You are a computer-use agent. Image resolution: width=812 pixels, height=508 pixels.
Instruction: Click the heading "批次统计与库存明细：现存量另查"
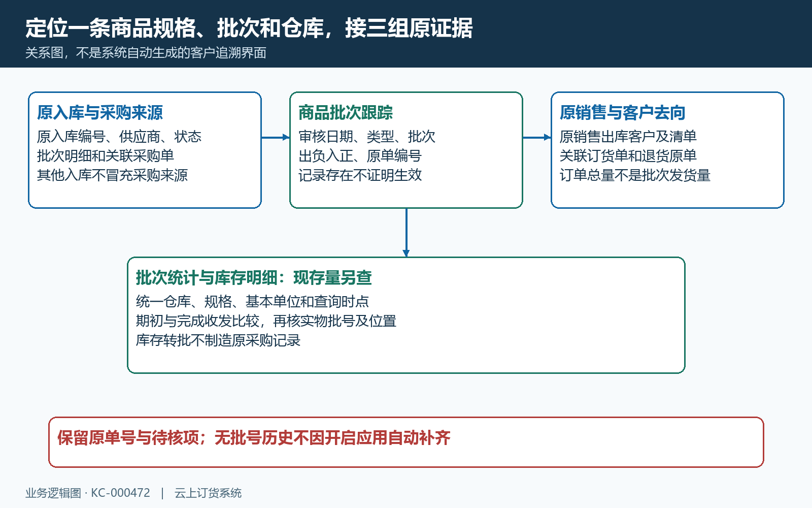tap(254, 277)
